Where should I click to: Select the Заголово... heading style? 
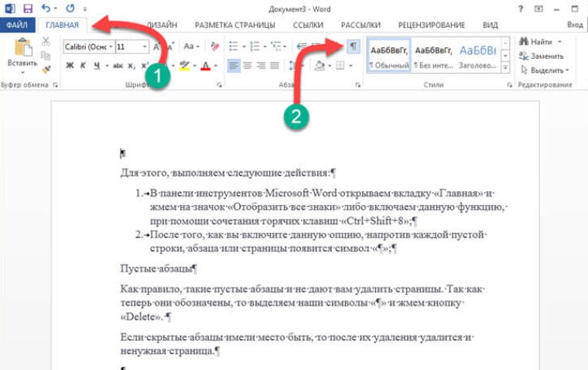(x=478, y=56)
